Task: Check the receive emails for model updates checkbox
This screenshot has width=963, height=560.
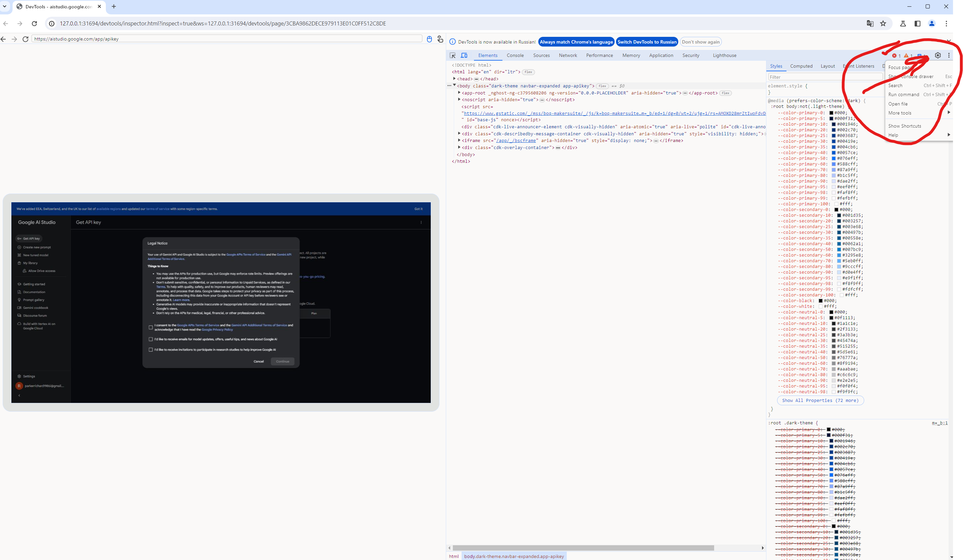Action: [151, 339]
